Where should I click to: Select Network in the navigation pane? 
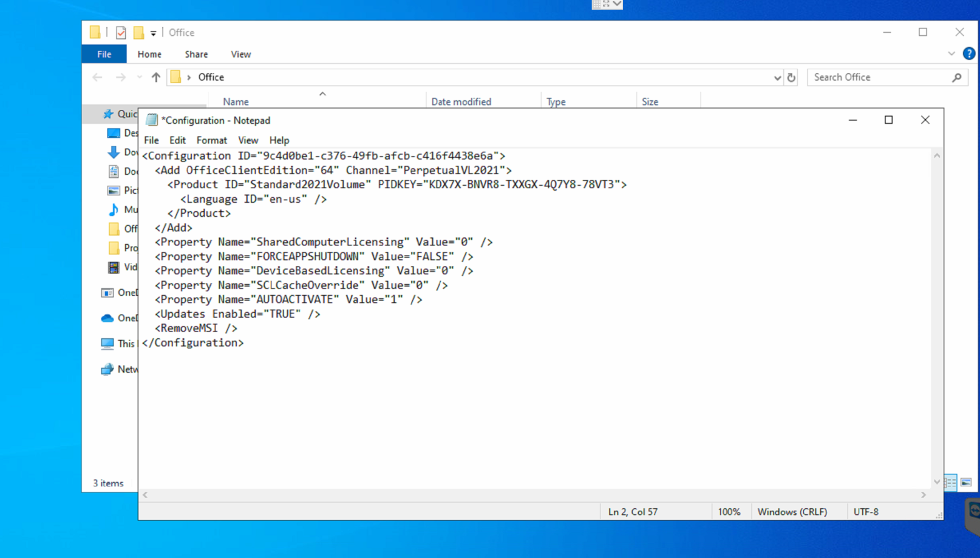[x=120, y=369]
